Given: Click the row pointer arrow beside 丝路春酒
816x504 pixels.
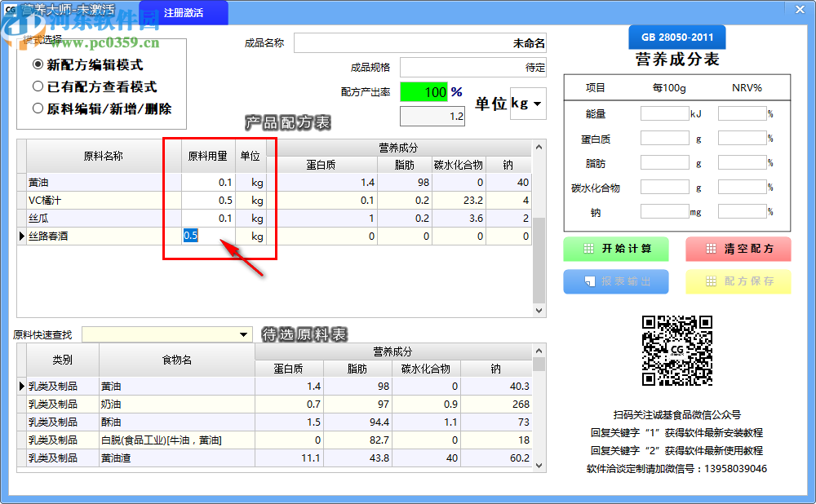Looking at the screenshot, I should pyautogui.click(x=21, y=237).
